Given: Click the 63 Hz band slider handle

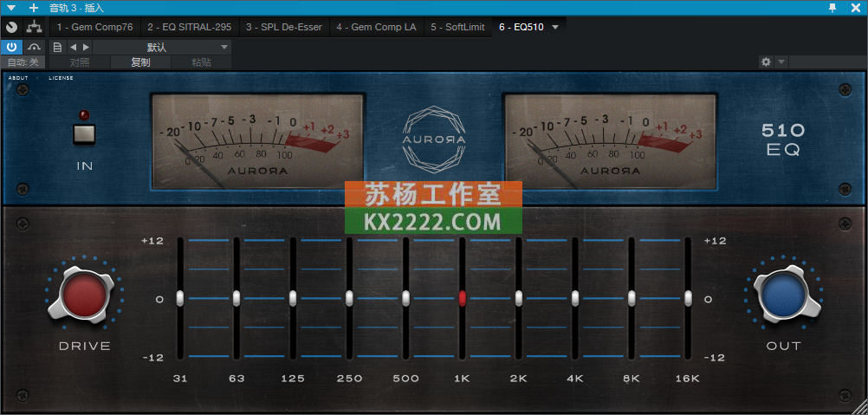Looking at the screenshot, I should tap(236, 298).
